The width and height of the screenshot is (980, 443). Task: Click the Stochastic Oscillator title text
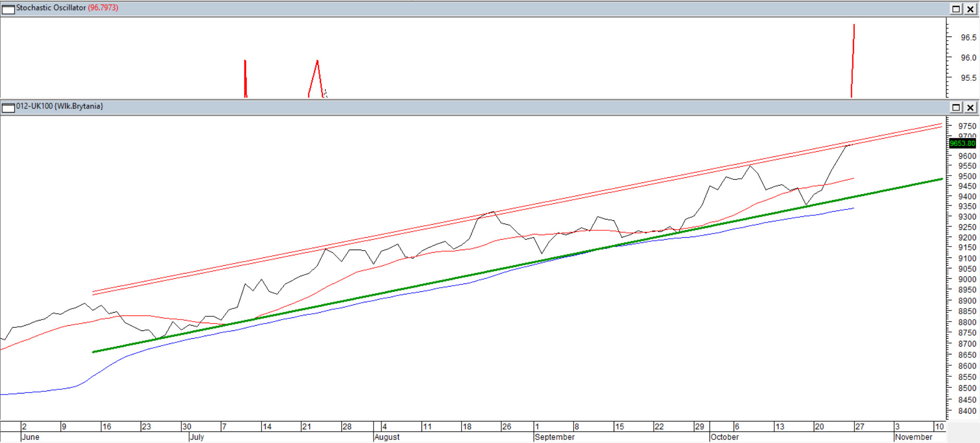51,8
